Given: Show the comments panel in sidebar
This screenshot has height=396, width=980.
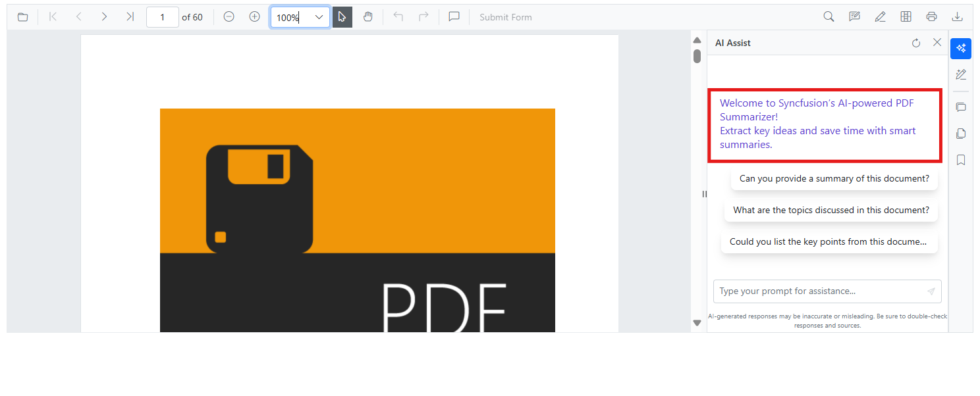Looking at the screenshot, I should tap(961, 107).
